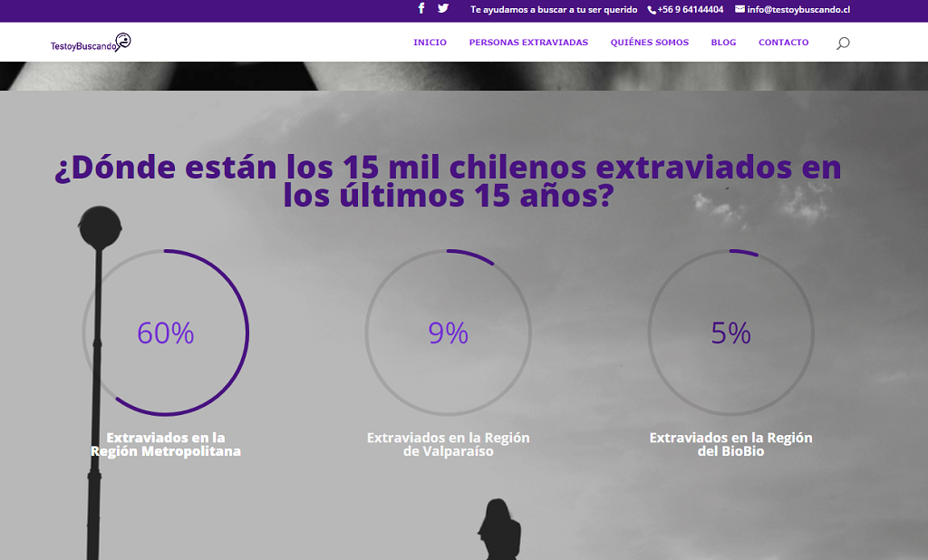Click the envelope icon beside the email address
The image size is (928, 560).
739,9
